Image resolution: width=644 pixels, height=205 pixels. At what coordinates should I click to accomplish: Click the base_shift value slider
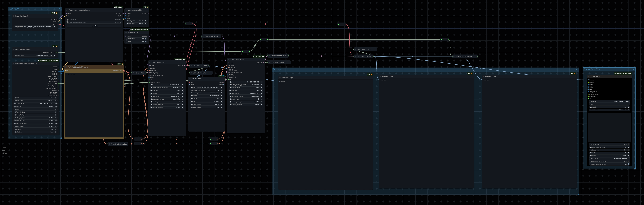(137, 24)
